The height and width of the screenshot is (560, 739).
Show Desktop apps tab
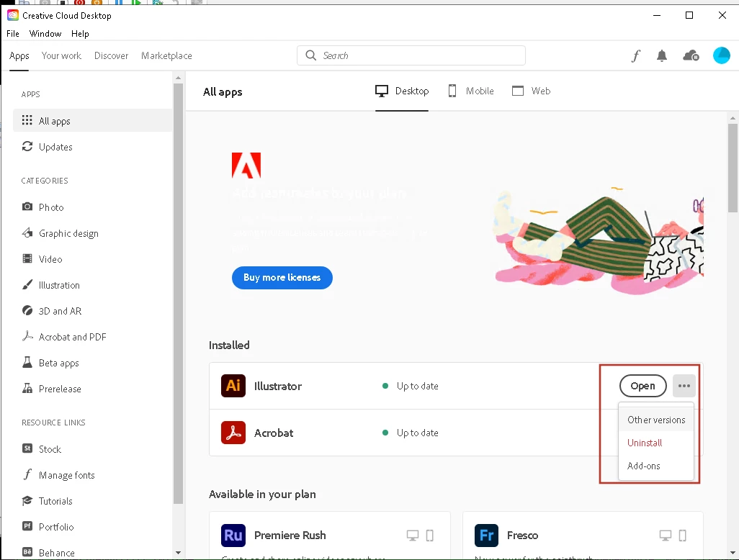(402, 91)
